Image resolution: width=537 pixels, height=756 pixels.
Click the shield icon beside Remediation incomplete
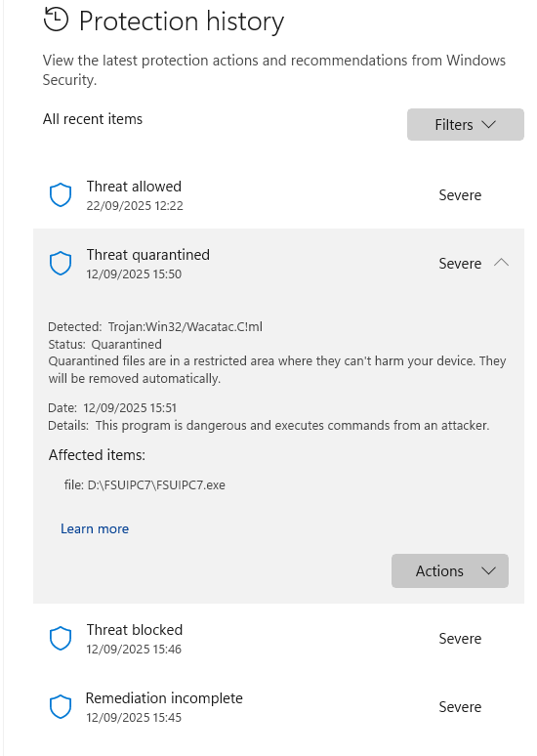pos(61,707)
